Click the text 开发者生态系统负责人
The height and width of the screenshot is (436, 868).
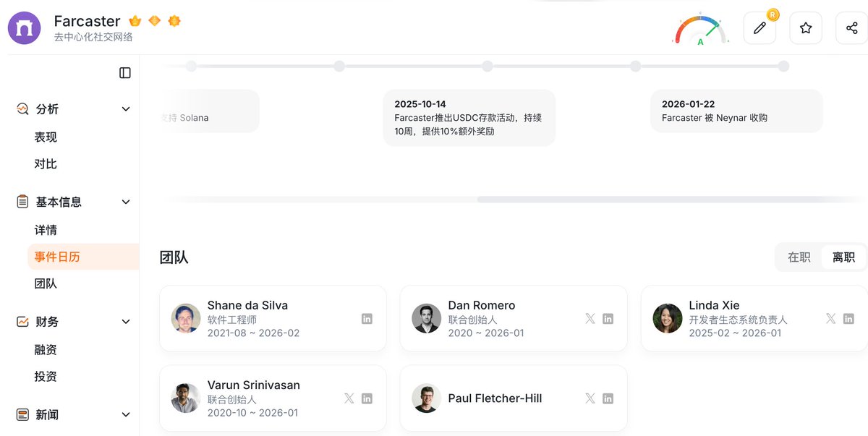(x=738, y=320)
